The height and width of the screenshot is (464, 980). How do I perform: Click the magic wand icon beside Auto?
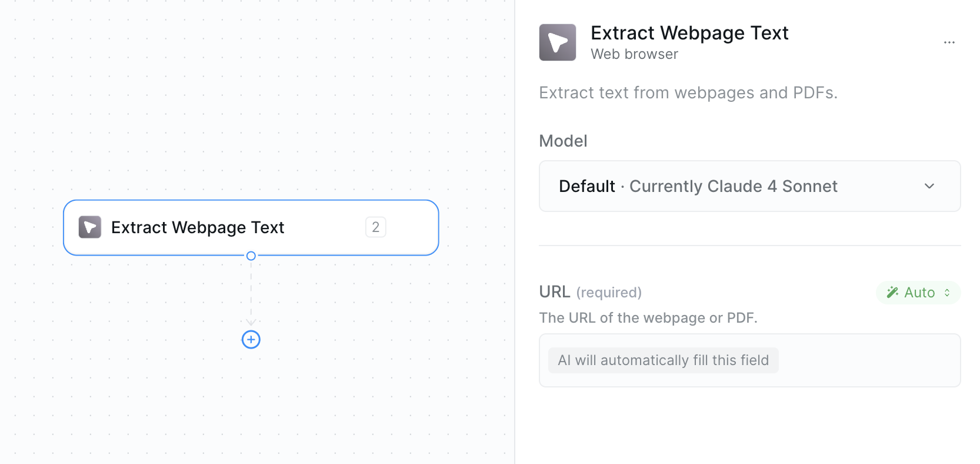pos(892,293)
